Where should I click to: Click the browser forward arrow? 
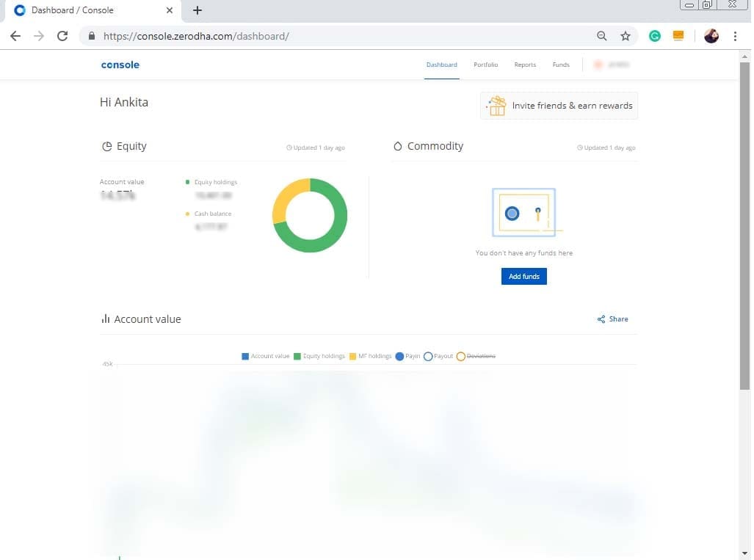click(39, 36)
